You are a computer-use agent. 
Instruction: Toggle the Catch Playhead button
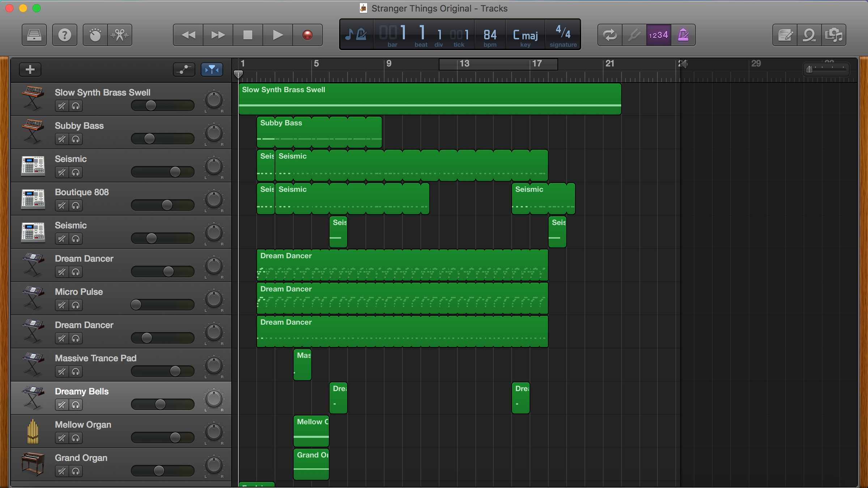pos(212,69)
